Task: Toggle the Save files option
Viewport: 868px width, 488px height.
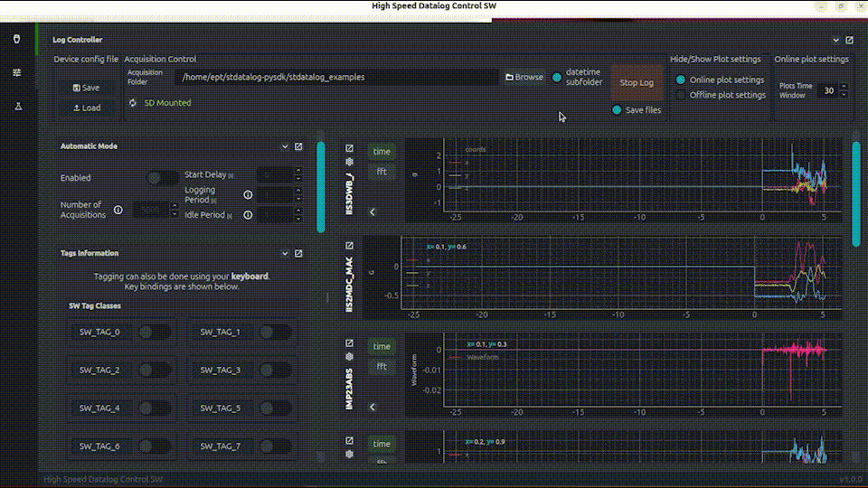Action: tap(617, 110)
